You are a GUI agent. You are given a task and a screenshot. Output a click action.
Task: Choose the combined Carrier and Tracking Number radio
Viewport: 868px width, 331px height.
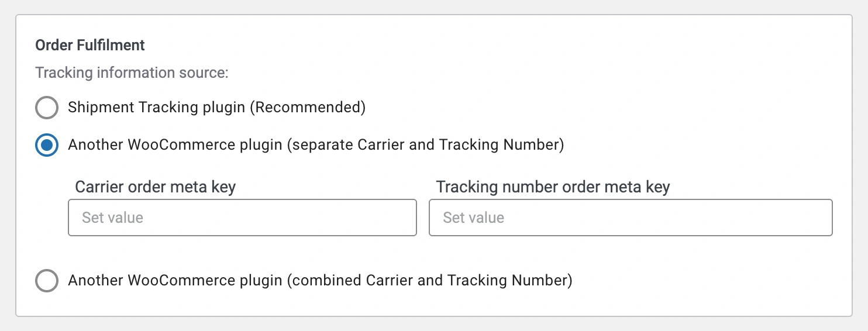(x=47, y=280)
